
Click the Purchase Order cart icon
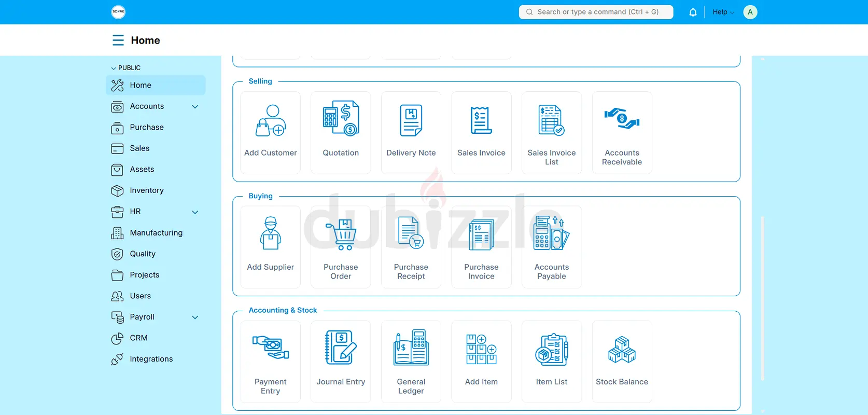[x=341, y=234]
